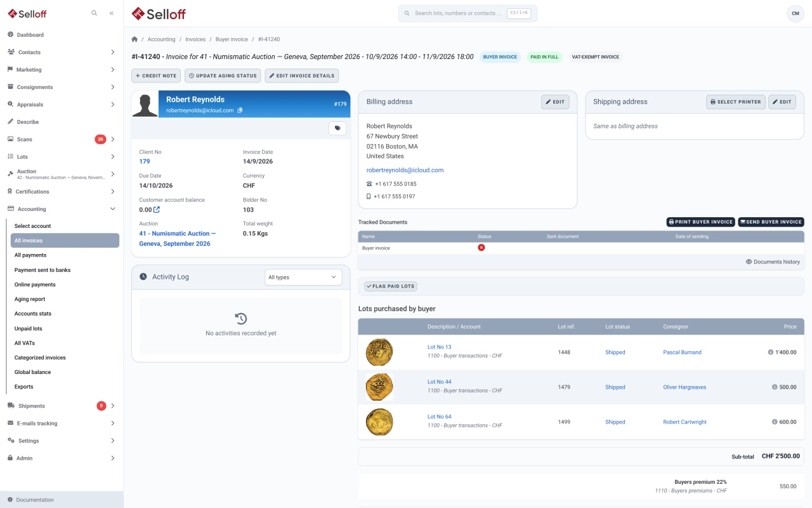Copy Robert Reynolds email with copy icon
The width and height of the screenshot is (812, 508).
(240, 110)
